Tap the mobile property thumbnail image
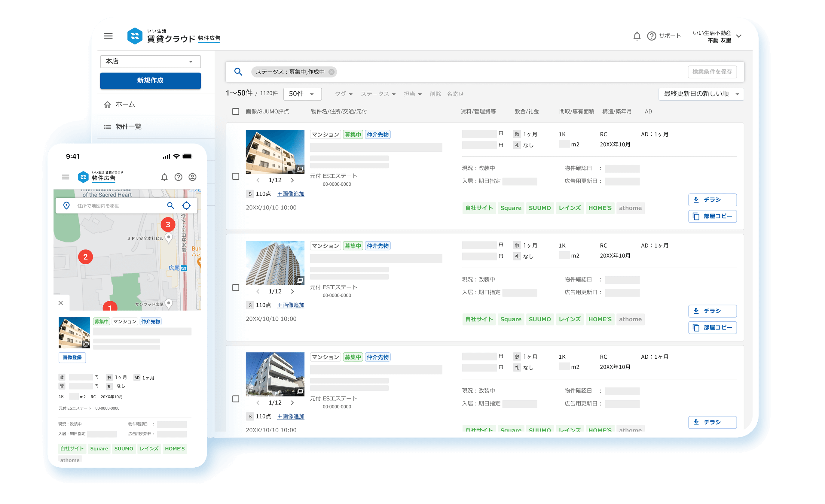Screen dimensions: 825x504 [74, 333]
